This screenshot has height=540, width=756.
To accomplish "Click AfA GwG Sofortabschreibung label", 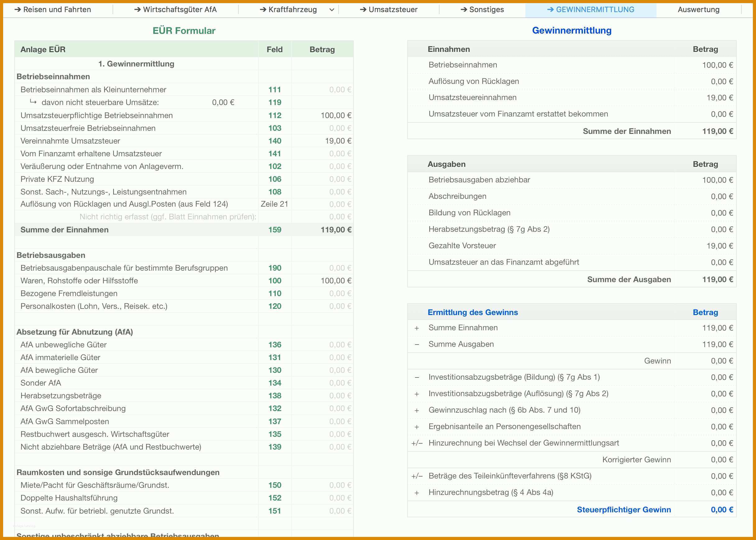I will [73, 408].
